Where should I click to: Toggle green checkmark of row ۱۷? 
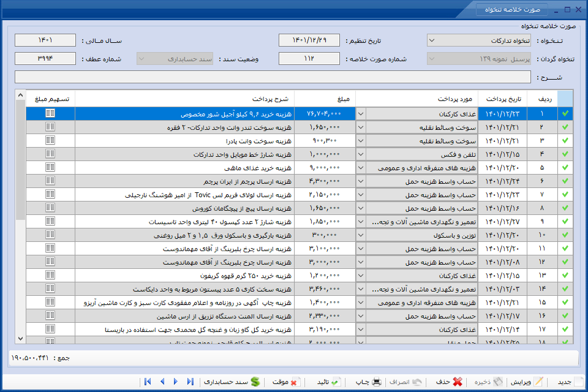pyautogui.click(x=565, y=330)
